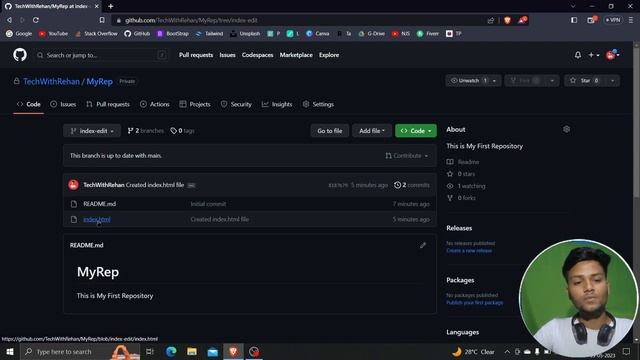View the 2 branches link
640x360 pixels.
146,131
